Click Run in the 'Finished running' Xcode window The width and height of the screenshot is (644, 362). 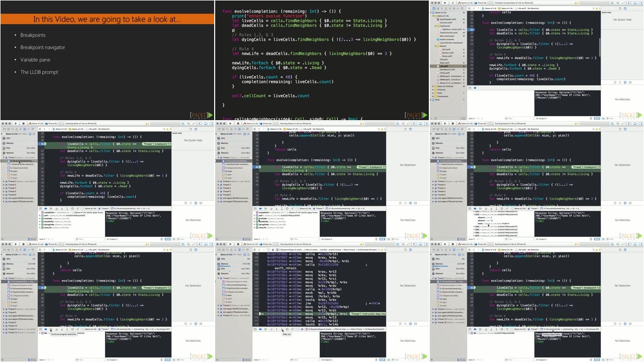[445, 3]
